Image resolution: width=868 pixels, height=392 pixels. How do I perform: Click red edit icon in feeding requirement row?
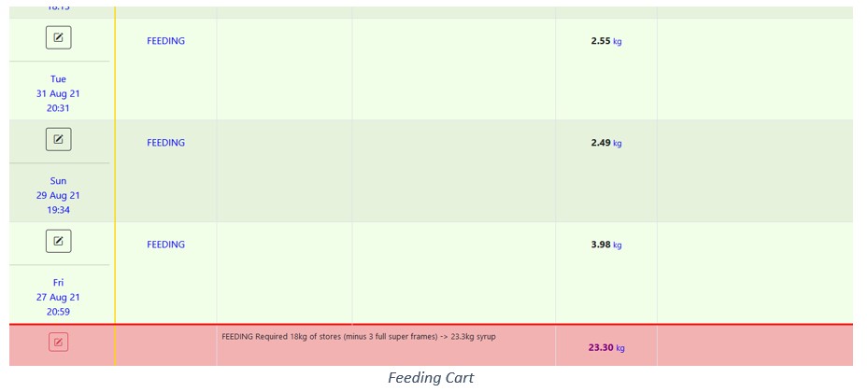click(58, 343)
